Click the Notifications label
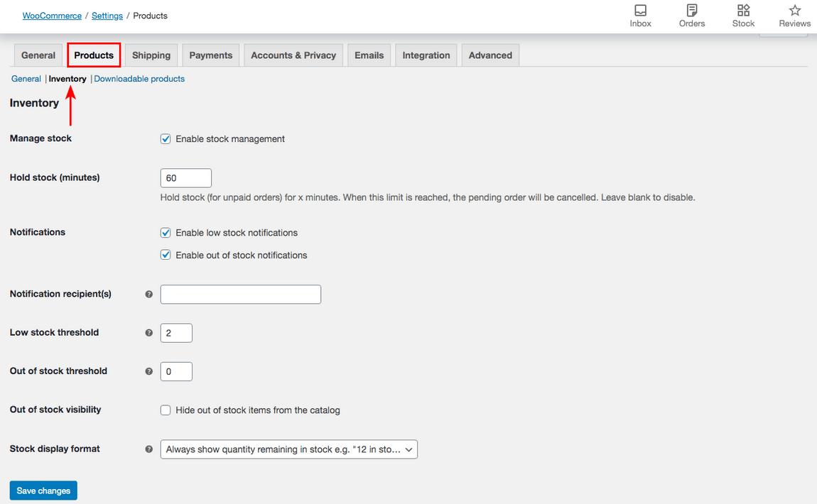 point(38,232)
